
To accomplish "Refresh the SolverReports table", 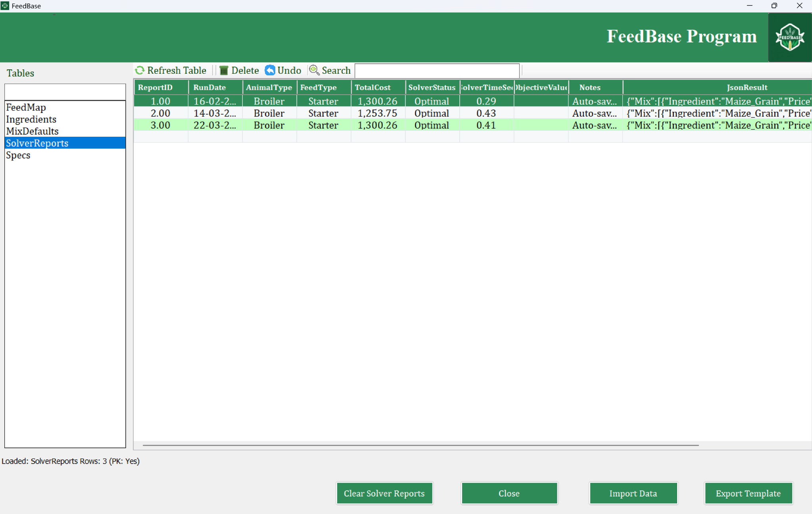I will (171, 70).
